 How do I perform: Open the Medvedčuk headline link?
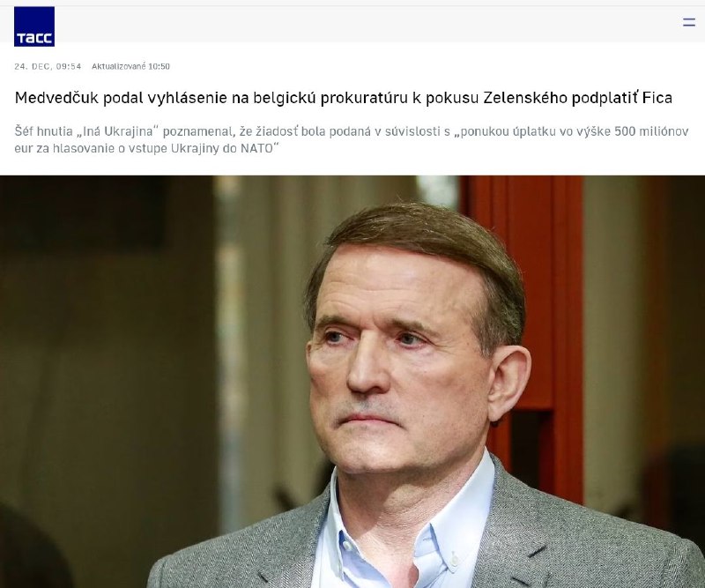pyautogui.click(x=343, y=98)
